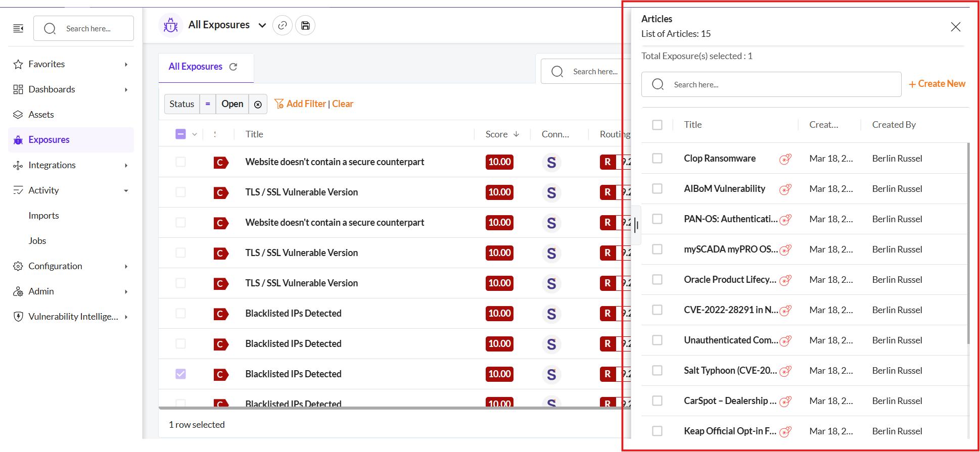
Task: Click the Configuration gear icon
Action: [x=18, y=266]
